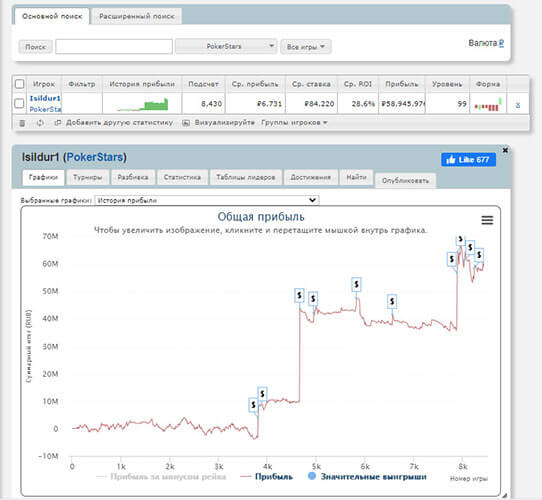Screen dimensions: 542x500
Task: Sort by Ср. ROI column header
Action: (x=358, y=84)
